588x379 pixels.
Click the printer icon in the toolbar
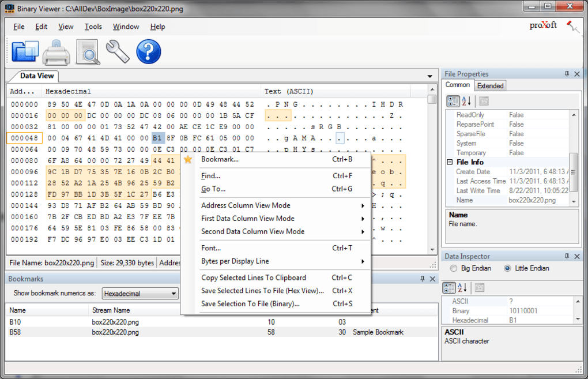(56, 52)
